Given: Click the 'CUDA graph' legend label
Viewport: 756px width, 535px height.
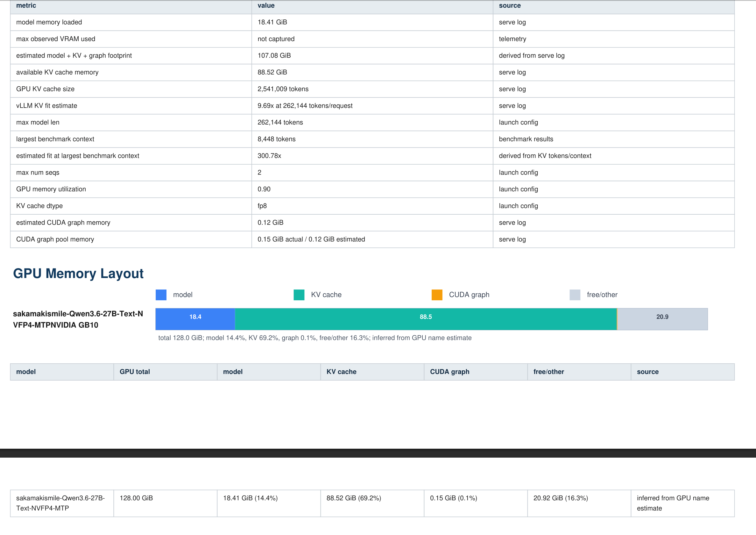Looking at the screenshot, I should [x=469, y=295].
